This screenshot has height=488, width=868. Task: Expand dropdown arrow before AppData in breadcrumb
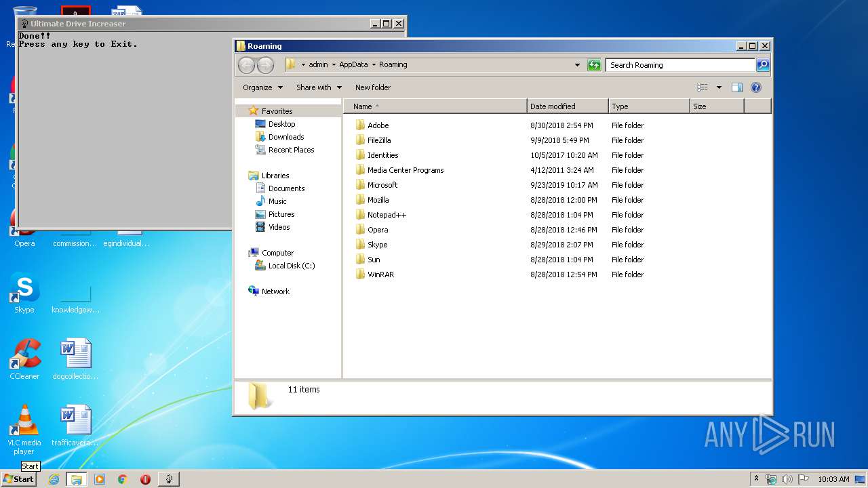(x=334, y=65)
